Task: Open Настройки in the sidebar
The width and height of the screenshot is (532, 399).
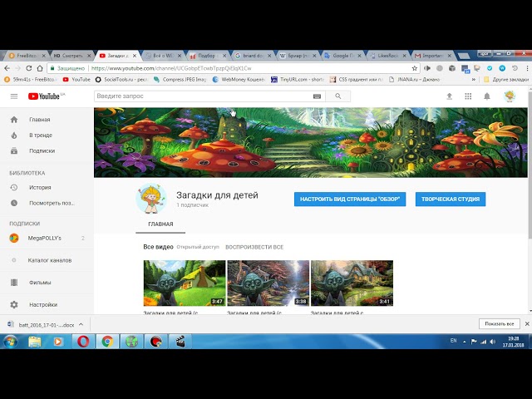Action: pyautogui.click(x=42, y=304)
